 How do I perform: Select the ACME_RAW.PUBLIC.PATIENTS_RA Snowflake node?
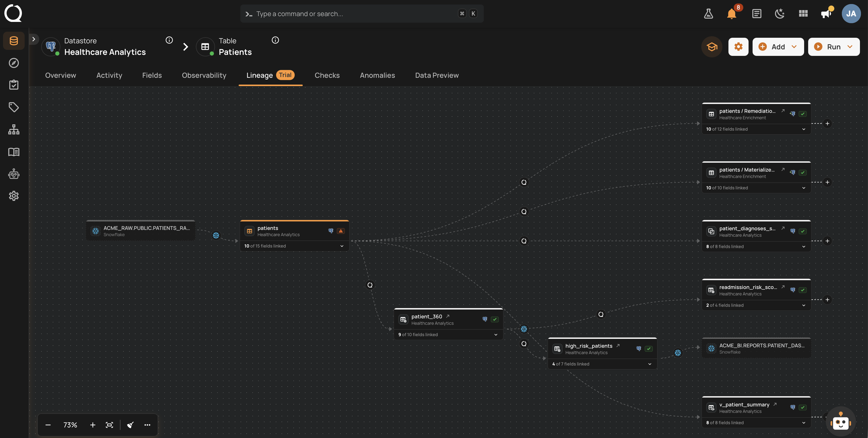141,231
